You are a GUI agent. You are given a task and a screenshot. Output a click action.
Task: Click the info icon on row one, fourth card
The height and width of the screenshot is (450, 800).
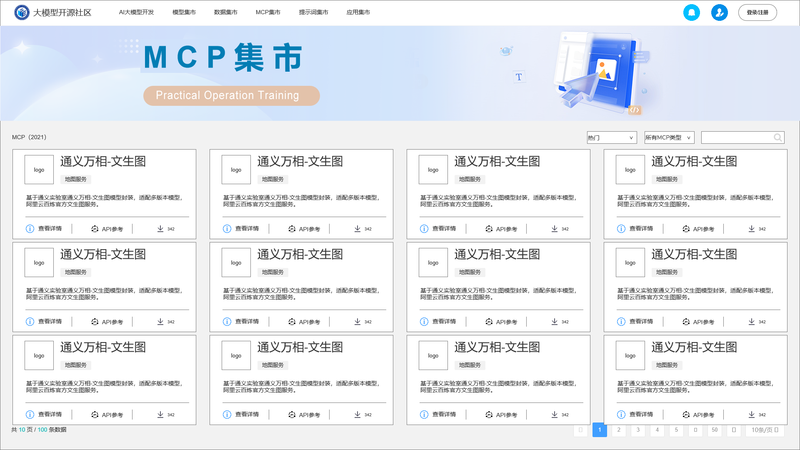(621, 229)
